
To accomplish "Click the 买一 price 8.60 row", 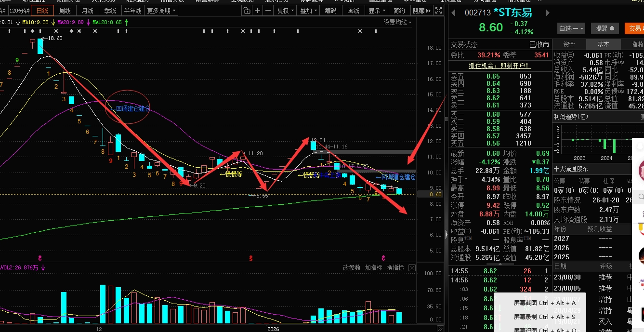I will tap(499, 114).
